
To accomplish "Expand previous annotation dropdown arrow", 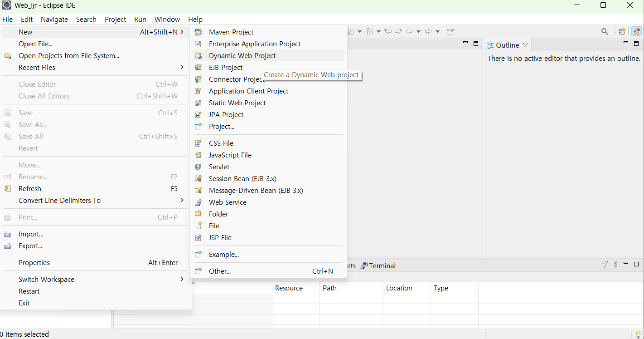I will (x=378, y=31).
